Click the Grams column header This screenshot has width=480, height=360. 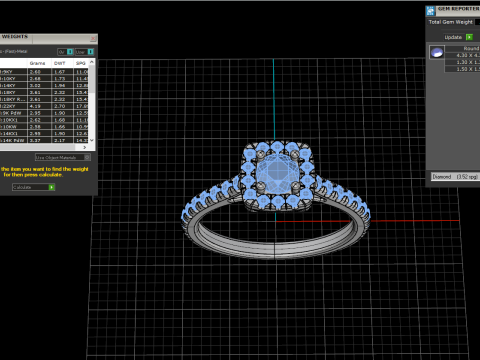[x=38, y=63]
